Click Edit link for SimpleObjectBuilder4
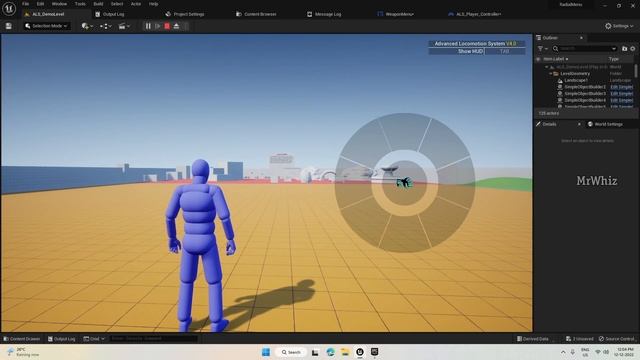This screenshot has width=640, height=360. pos(621,100)
